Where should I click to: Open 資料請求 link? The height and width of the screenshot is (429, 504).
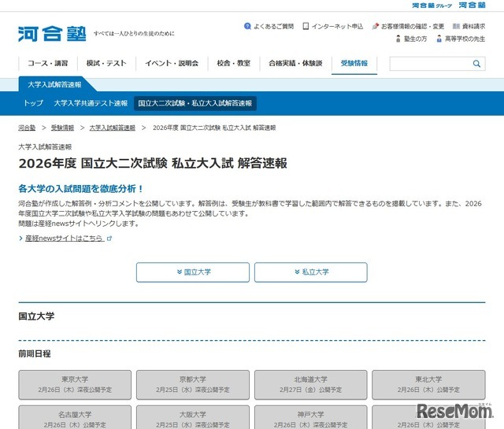click(473, 26)
